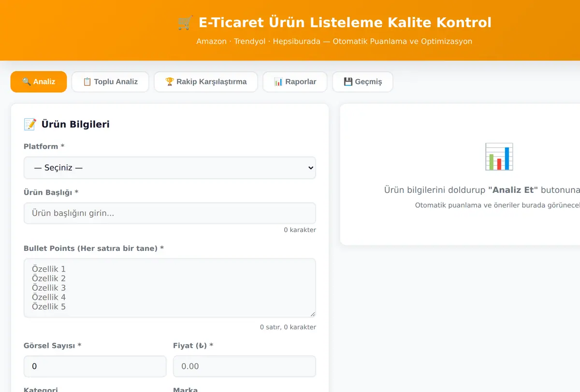Focus the Ürün Başlığı input field
580x392 pixels.
click(170, 213)
